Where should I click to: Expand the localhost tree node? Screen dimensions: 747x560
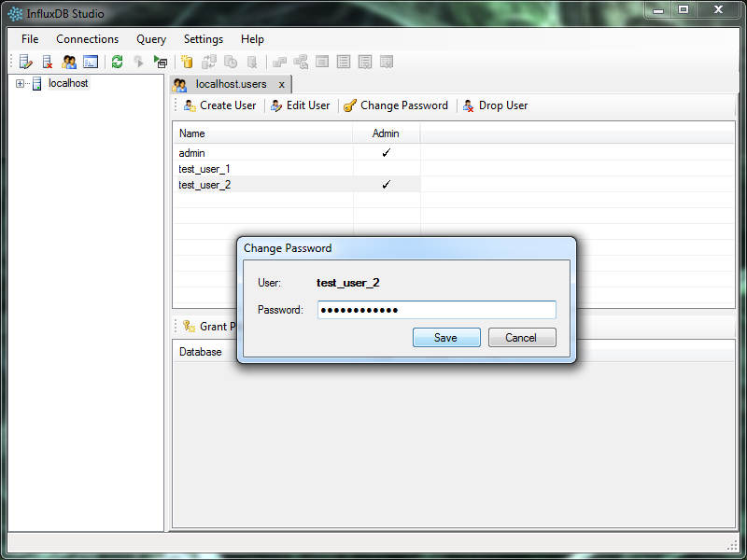tap(21, 84)
